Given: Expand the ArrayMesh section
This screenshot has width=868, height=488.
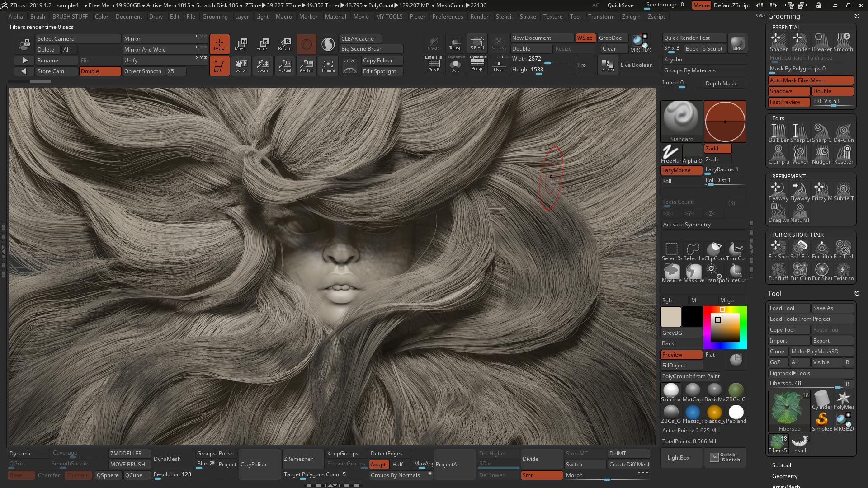Looking at the screenshot, I should (786, 486).
